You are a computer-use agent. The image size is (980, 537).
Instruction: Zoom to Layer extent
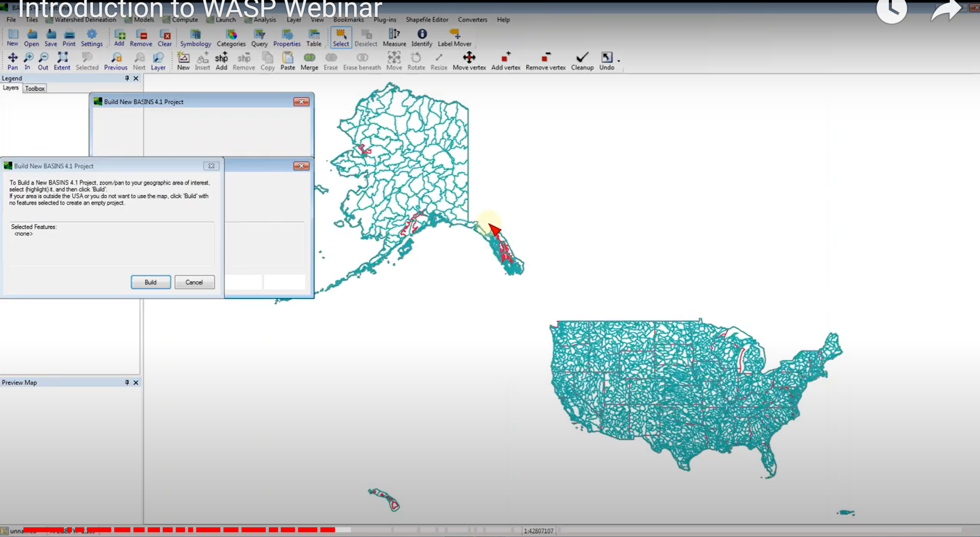(158, 61)
